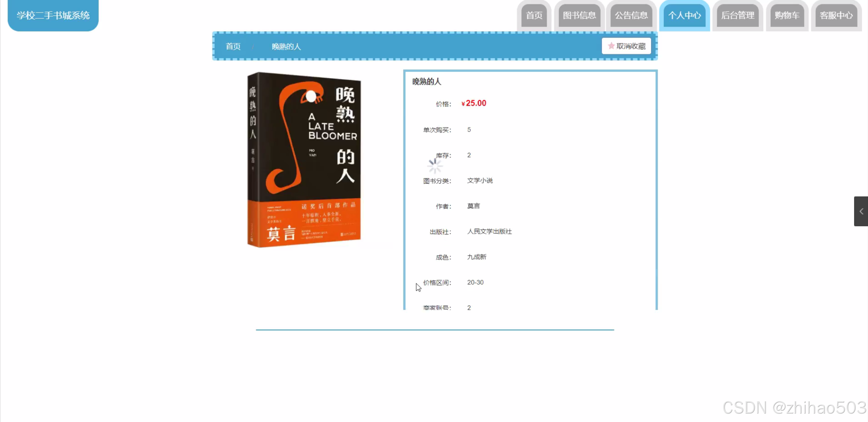The height and width of the screenshot is (422, 868).
Task: Click the 晚熟的人 book cover image
Action: click(x=304, y=159)
